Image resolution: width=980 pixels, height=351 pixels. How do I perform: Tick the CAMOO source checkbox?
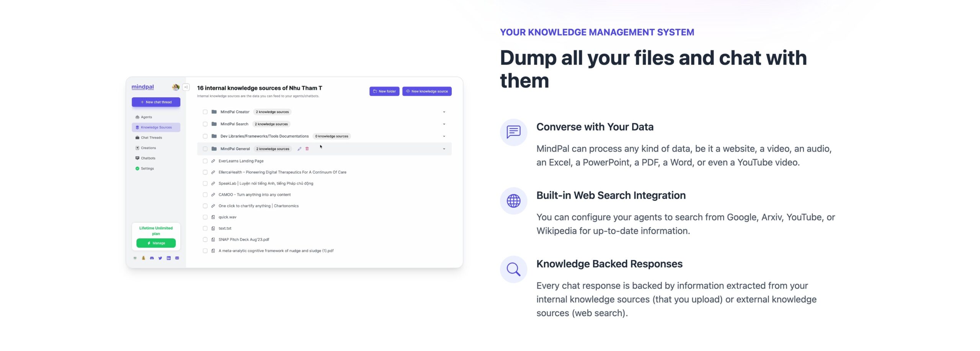tap(205, 195)
